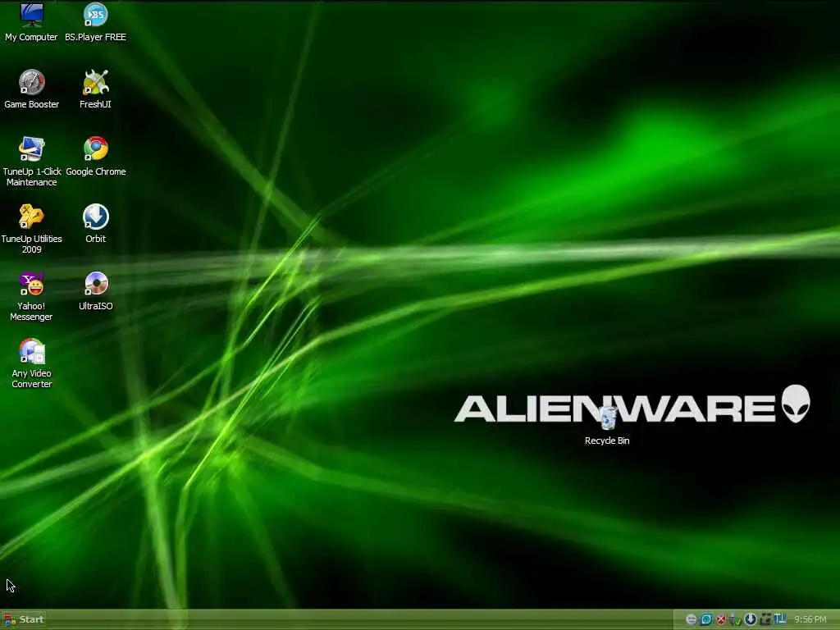
Task: Open the FreshUI shortcut
Action: click(95, 89)
